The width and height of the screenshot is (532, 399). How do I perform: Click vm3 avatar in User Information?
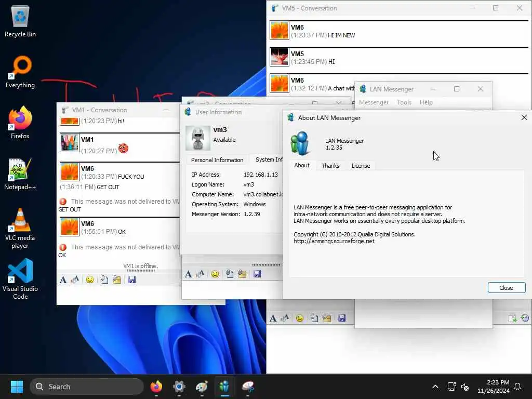198,138
